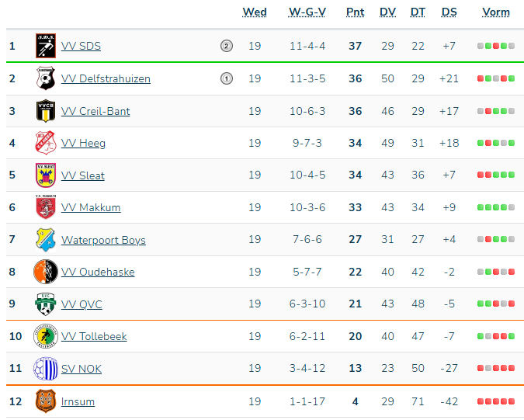
Task: Sort table by Pnt column header
Action: click(x=355, y=12)
